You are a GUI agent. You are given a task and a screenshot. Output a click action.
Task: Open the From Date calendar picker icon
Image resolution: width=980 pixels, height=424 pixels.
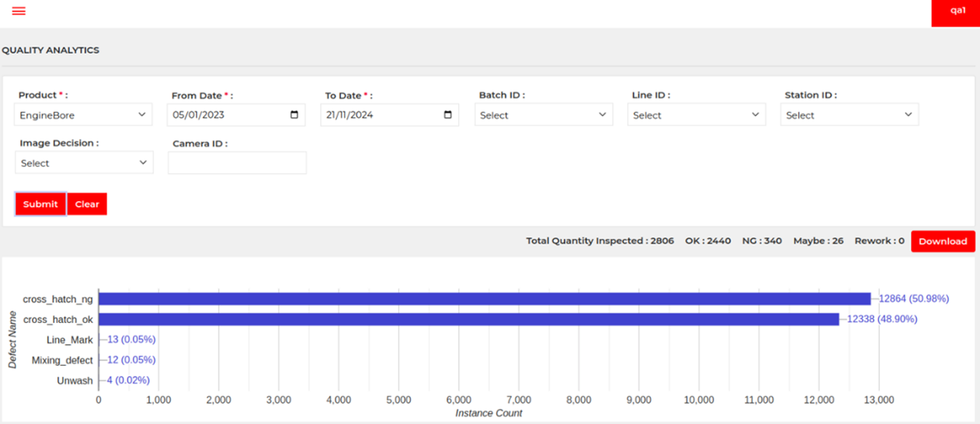(x=294, y=115)
